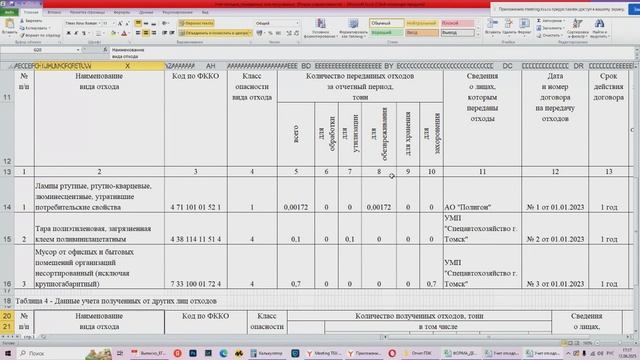Image resolution: width=640 pixels, height=360 pixels.
Task: Apply the Обычный (Normal) cell style
Action: point(387,23)
